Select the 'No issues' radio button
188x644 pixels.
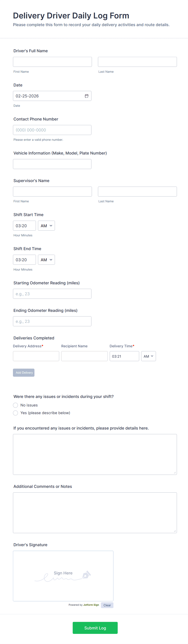[16, 405]
